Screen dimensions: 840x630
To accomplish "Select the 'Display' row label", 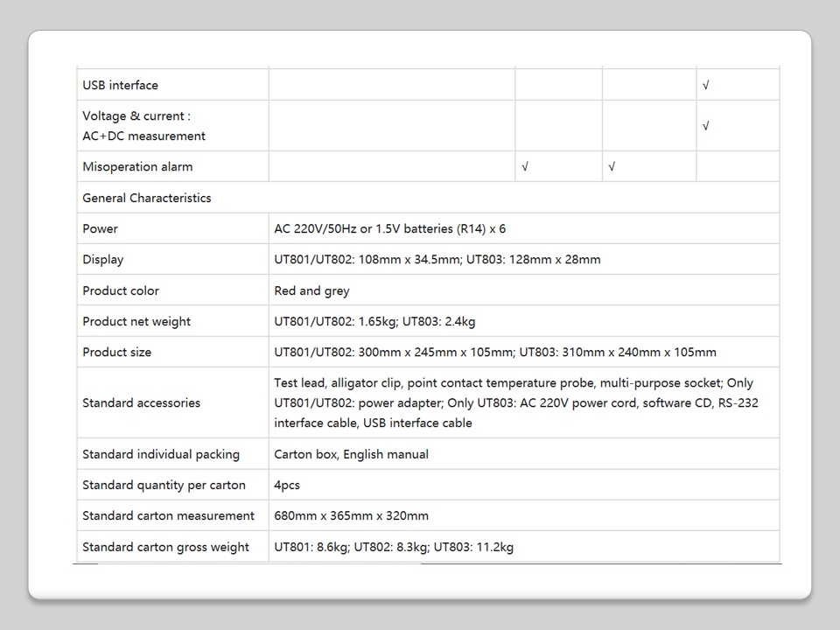I will [x=103, y=260].
